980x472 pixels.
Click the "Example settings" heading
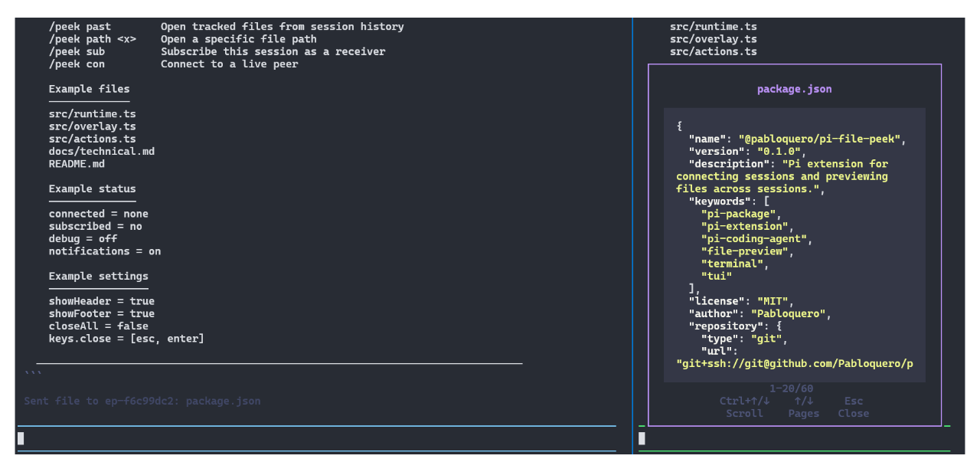tap(99, 276)
